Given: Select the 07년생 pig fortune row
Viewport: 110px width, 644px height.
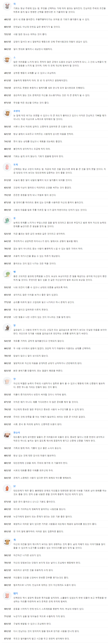Looking at the screenshot, I should click(55, 639).
